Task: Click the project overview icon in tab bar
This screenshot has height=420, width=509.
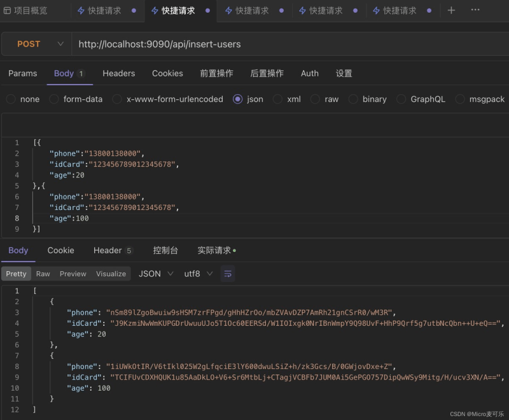Action: [8, 11]
